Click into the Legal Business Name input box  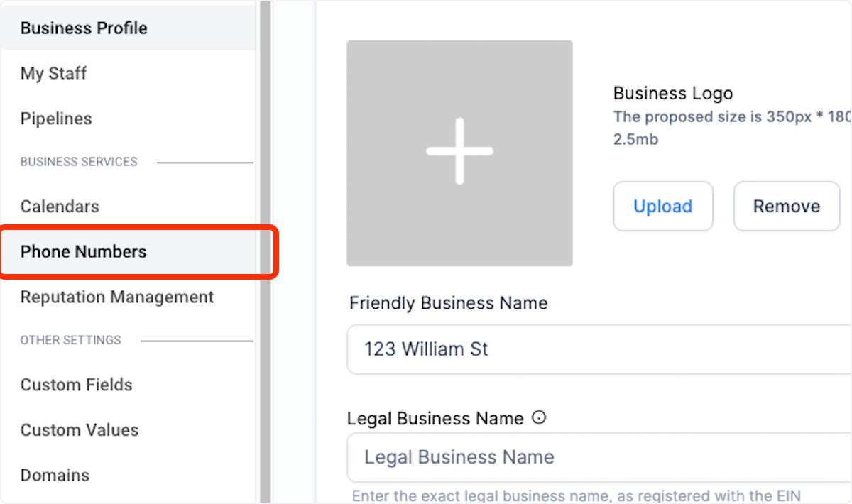pos(596,457)
